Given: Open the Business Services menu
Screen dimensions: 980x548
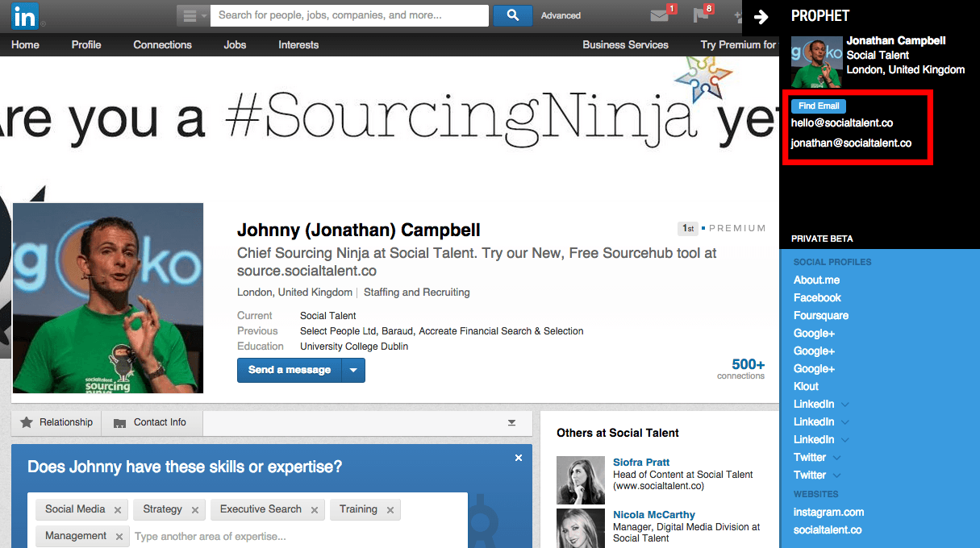Looking at the screenshot, I should click(626, 44).
